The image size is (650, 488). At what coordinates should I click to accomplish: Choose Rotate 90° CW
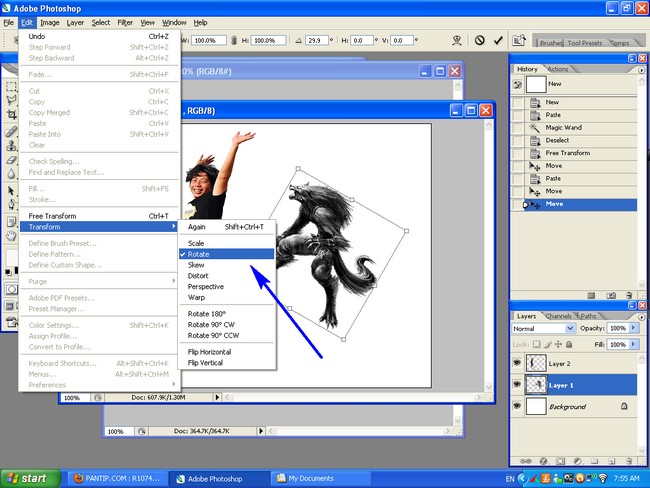click(x=226, y=324)
